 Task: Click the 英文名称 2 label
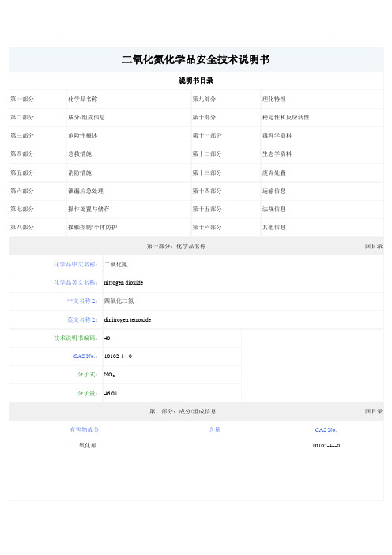(82, 319)
